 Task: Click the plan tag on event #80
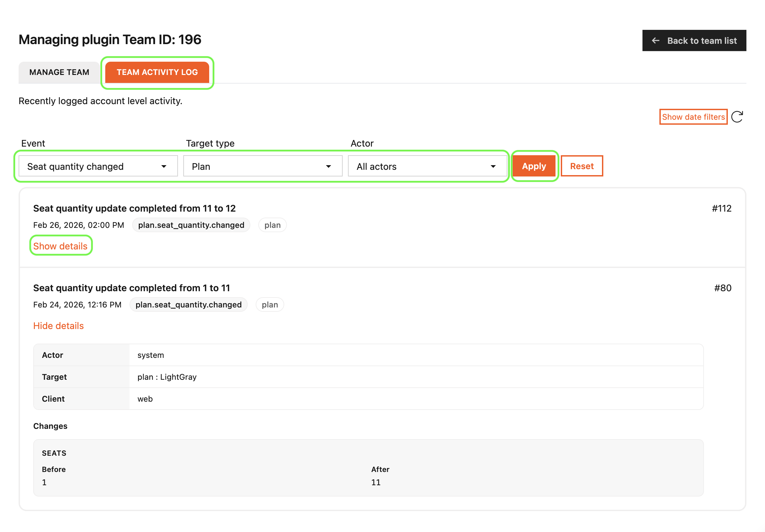point(270,304)
